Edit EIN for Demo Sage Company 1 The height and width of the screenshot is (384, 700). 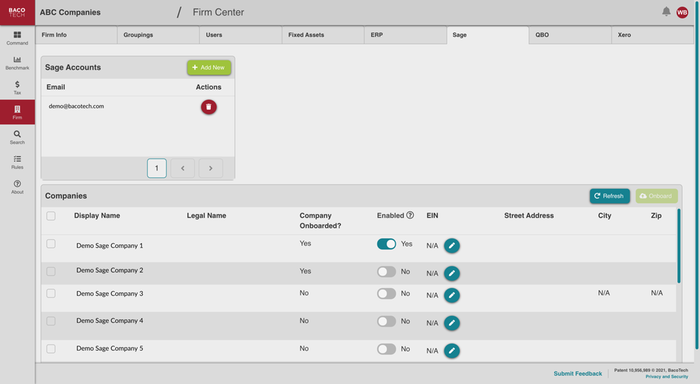452,246
